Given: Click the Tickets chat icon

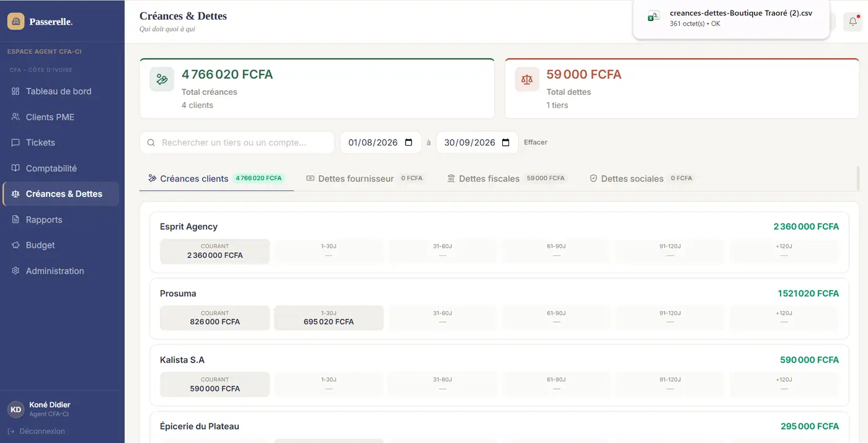Looking at the screenshot, I should point(15,143).
